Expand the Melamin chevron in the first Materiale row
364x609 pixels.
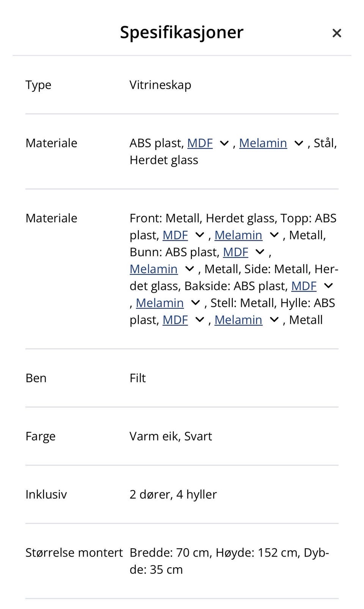click(x=299, y=144)
